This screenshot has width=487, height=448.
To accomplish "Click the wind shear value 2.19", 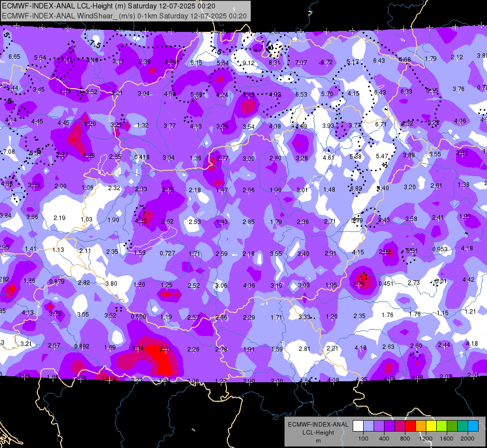I will pos(59,218).
